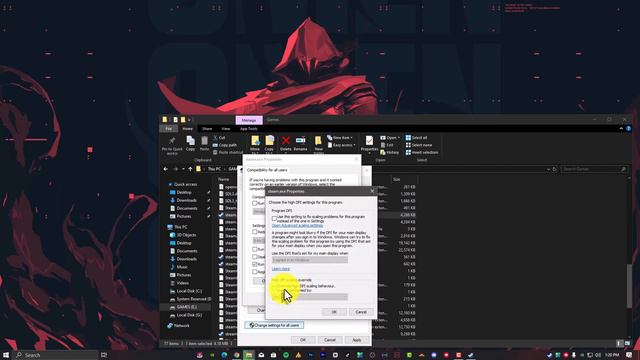640x360 pixels.
Task: Click Paste shortcut in the ribbon
Action: (228, 152)
